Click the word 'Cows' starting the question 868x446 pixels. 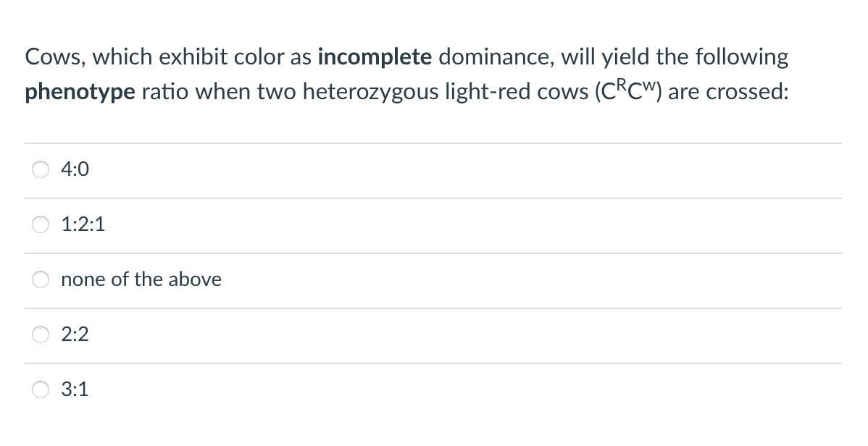(x=54, y=56)
